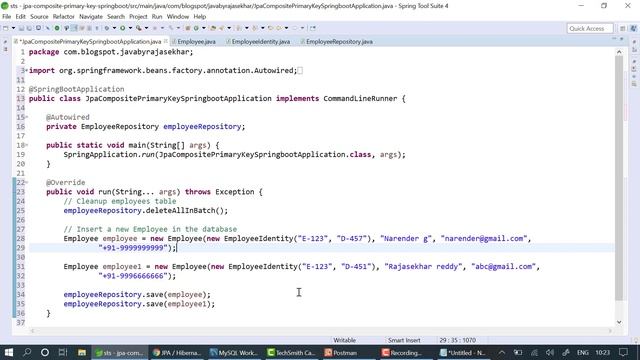Close the JpaCompositePrimaryKeySpringbootApplication.java tab
This screenshot has width=640, height=360.
pyautogui.click(x=165, y=41)
